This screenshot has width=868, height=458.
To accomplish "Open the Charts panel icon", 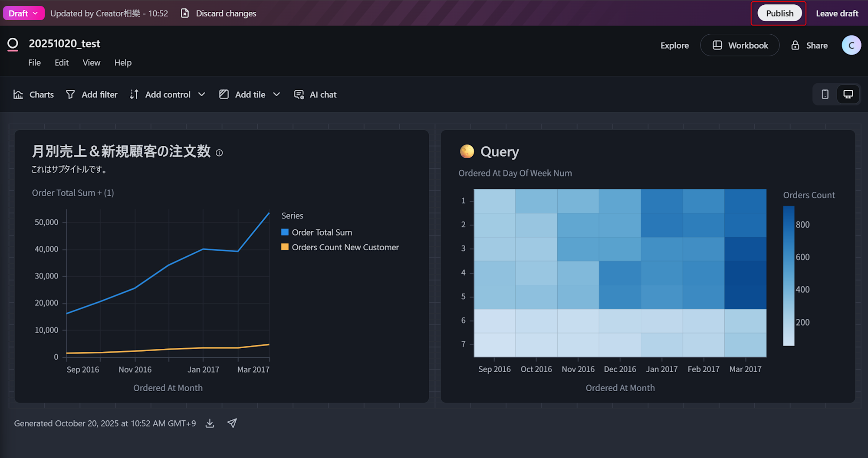I will click(18, 95).
